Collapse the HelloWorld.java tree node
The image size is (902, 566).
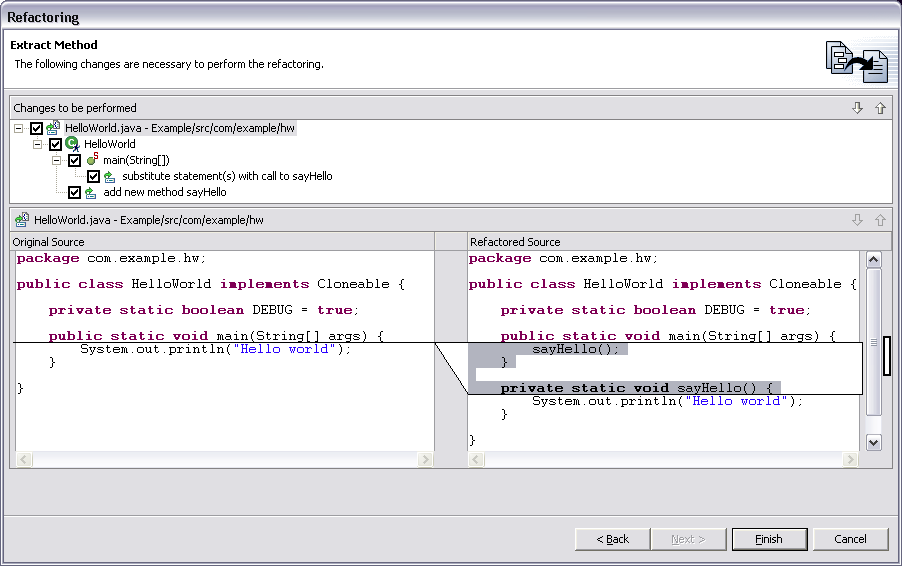pos(20,128)
